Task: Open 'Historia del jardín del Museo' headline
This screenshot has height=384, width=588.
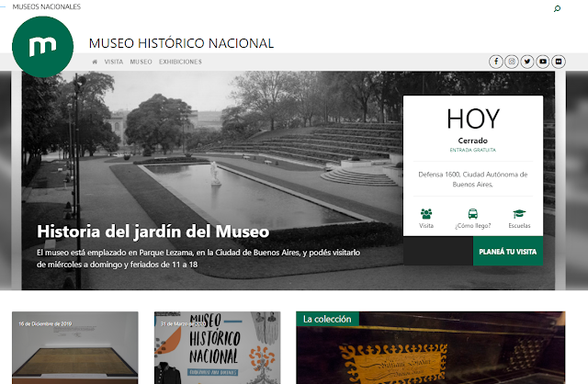Action: pos(153,232)
